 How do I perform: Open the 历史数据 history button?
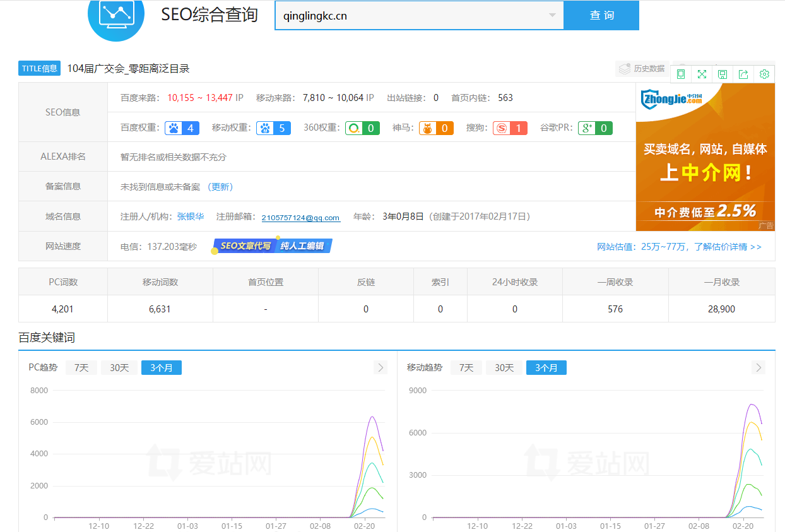tap(642, 69)
